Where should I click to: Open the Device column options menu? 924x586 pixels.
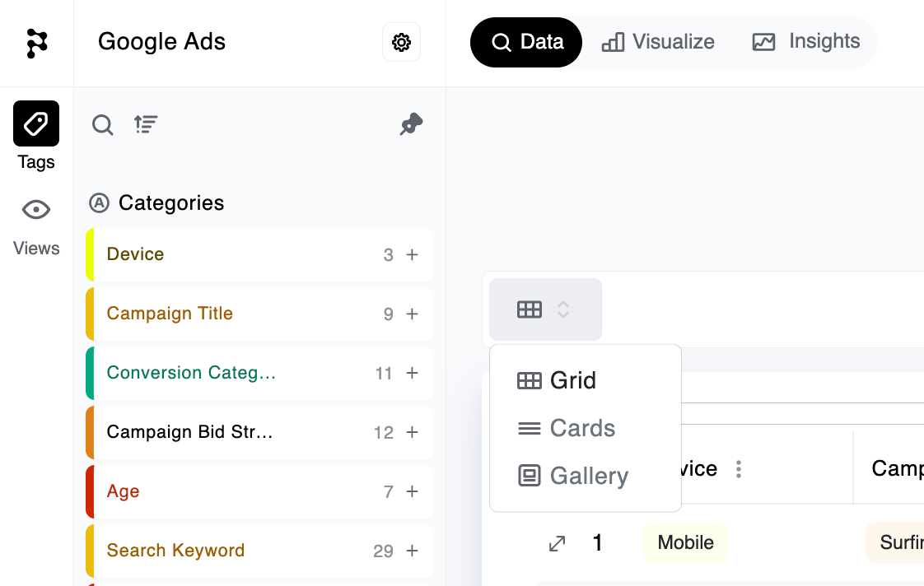[x=739, y=469]
